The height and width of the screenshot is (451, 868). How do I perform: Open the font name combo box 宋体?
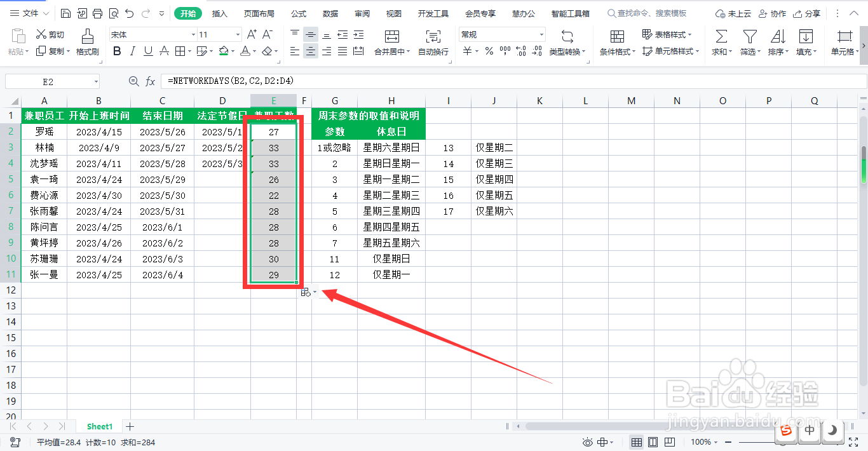coord(153,35)
